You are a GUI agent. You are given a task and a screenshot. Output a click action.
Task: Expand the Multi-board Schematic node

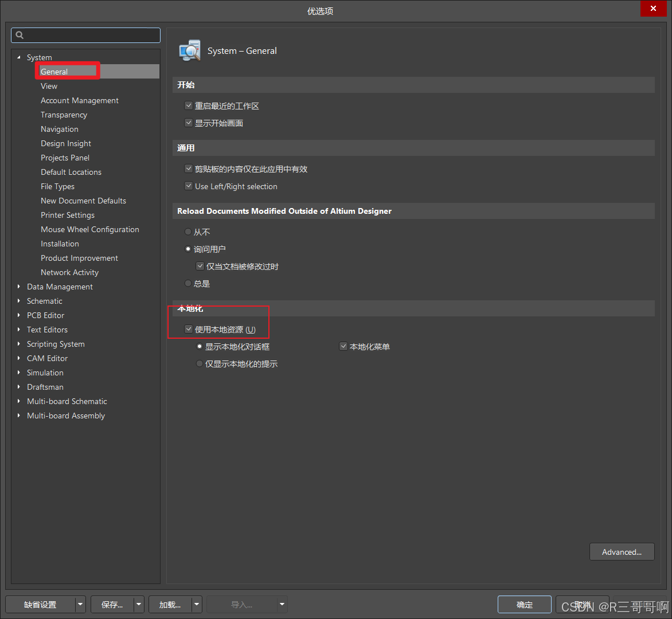pyautogui.click(x=18, y=401)
